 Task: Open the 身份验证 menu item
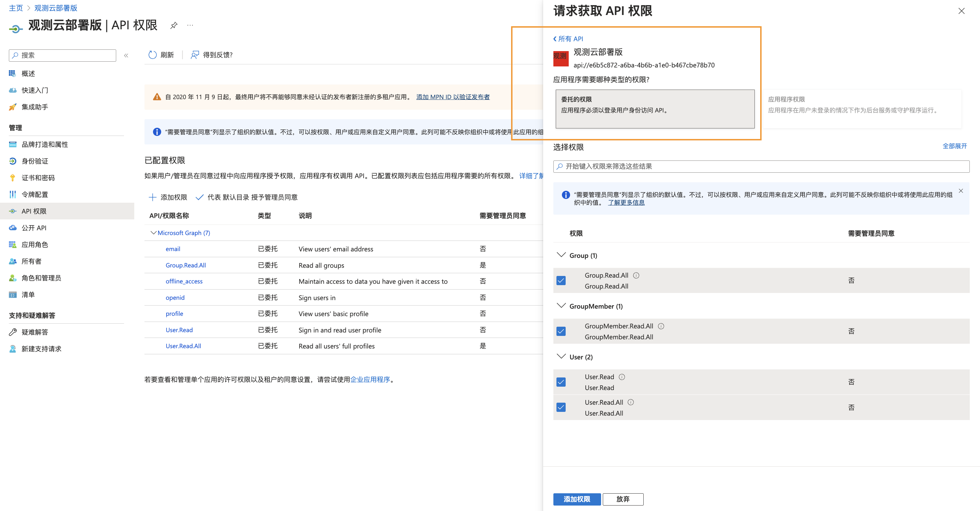coord(67,161)
